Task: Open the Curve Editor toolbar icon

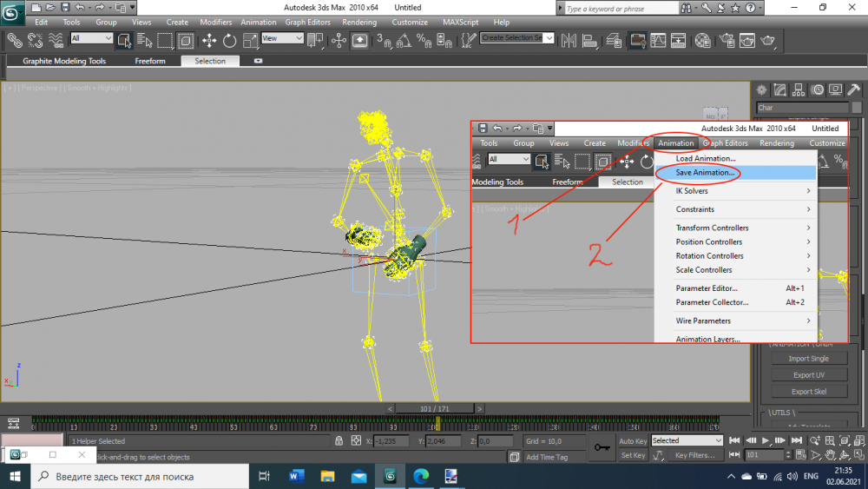Action: (x=659, y=40)
